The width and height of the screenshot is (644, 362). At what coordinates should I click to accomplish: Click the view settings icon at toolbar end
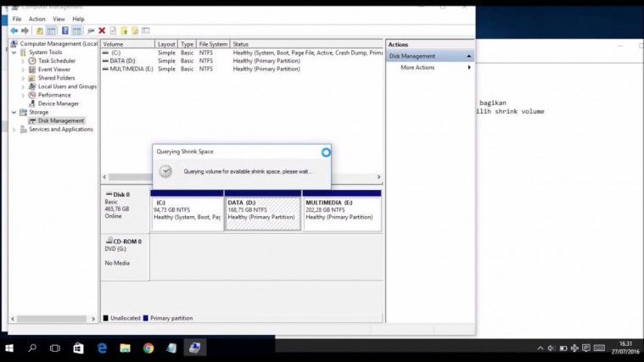[x=146, y=31]
